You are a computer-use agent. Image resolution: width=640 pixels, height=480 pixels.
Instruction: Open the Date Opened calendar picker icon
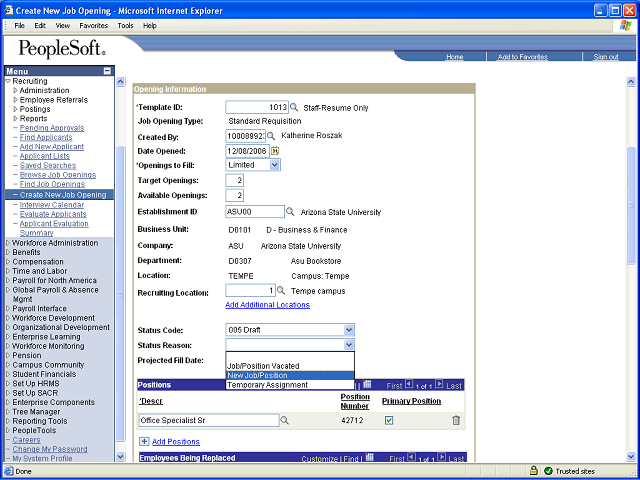(275, 151)
